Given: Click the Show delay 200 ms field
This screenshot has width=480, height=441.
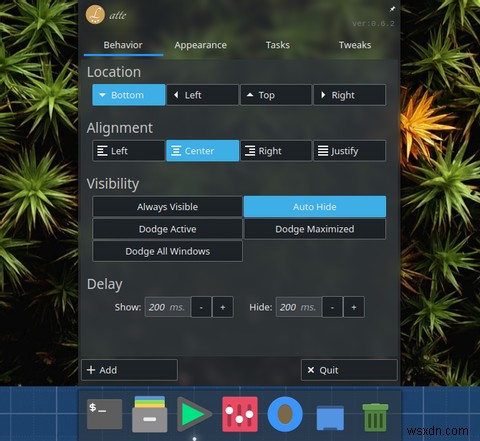Looking at the screenshot, I should coord(167,307).
